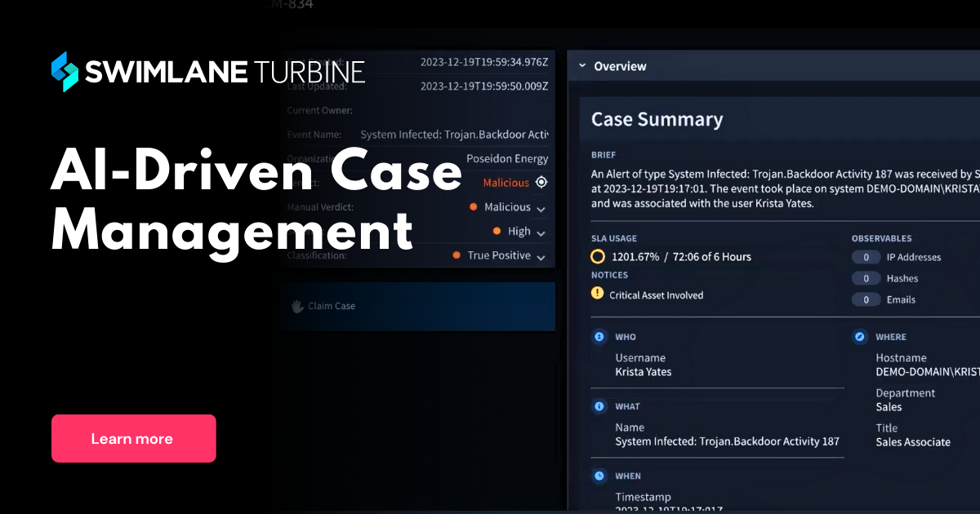
Task: Click the WHEN clock icon
Action: (599, 475)
